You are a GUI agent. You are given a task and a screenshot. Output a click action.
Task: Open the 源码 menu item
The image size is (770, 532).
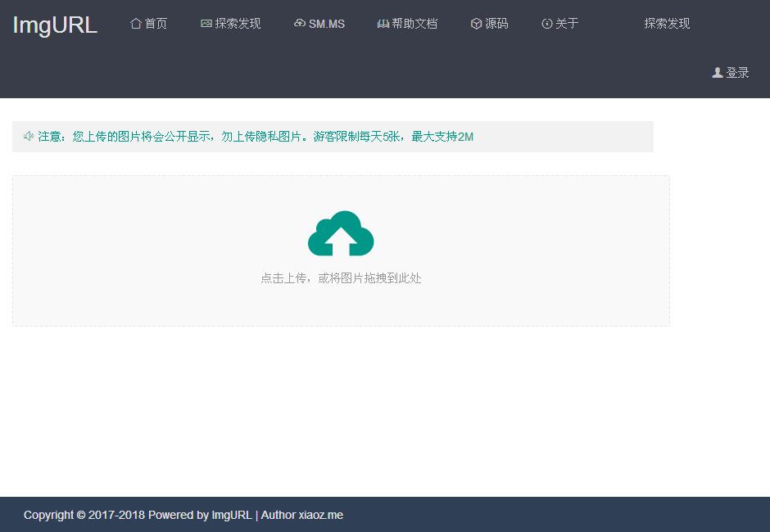(496, 24)
